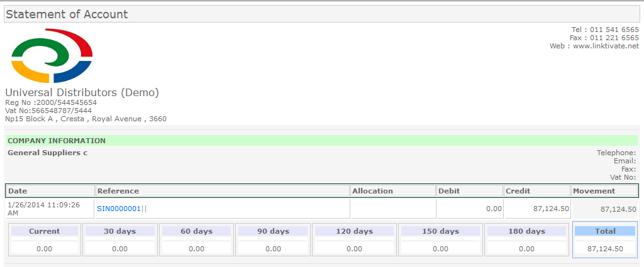
Task: Click the Telephone: label in company info
Action: (x=616, y=153)
